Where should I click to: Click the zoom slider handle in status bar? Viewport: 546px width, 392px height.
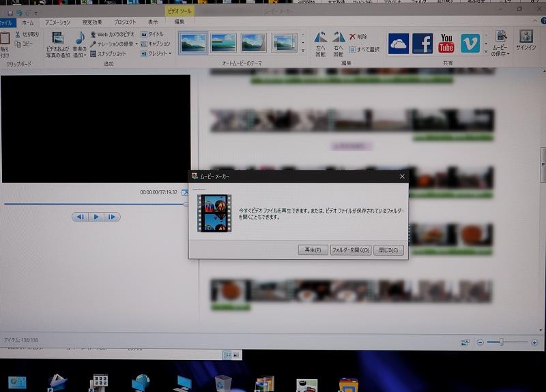[x=502, y=342]
